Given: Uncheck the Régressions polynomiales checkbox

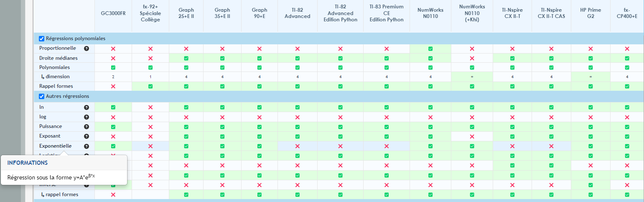Looking at the screenshot, I should [x=41, y=38].
